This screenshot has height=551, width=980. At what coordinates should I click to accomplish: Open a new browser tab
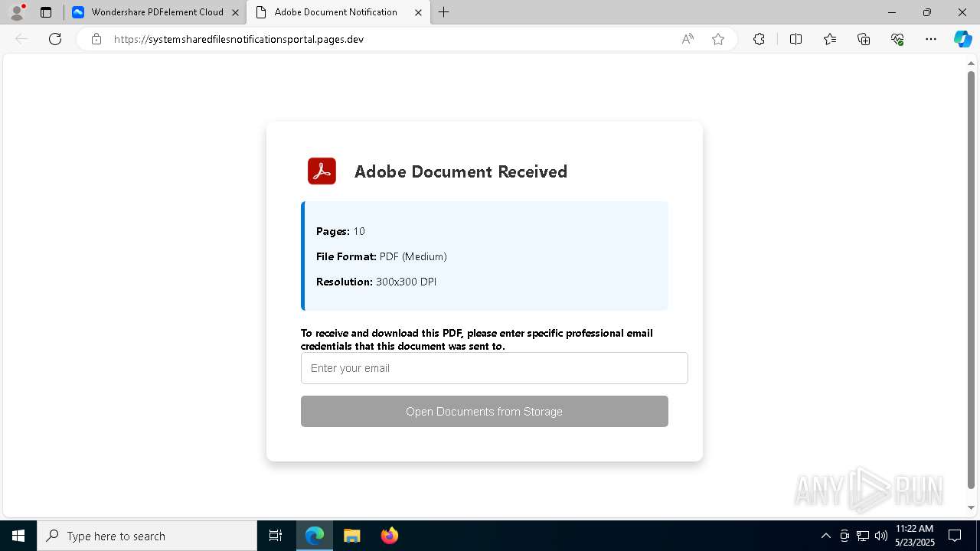click(444, 12)
